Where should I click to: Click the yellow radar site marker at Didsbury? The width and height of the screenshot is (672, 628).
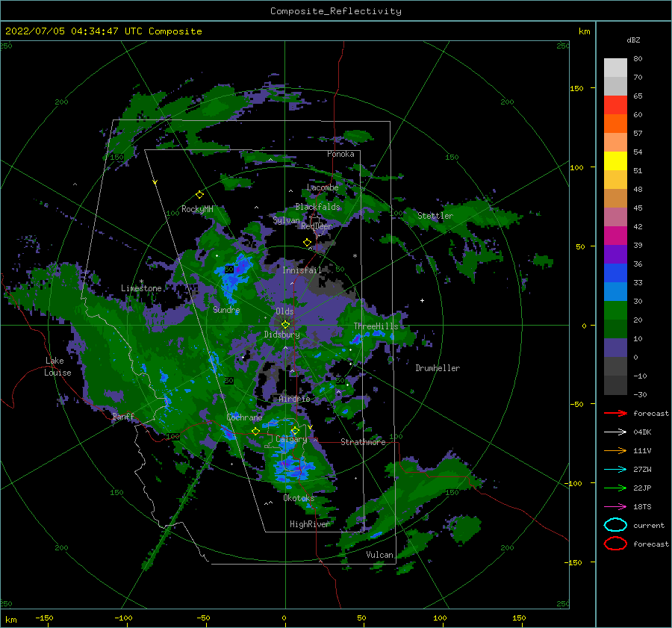point(285,325)
